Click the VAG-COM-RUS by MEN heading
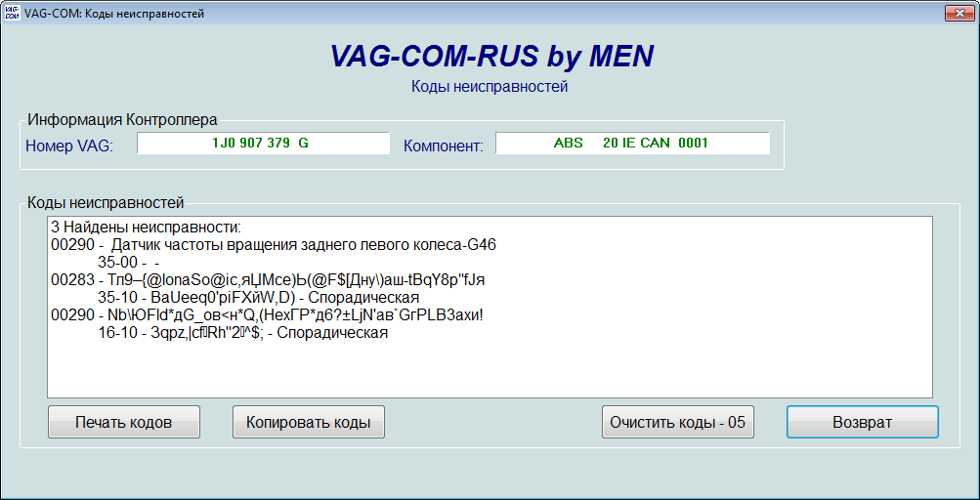The image size is (980, 500). pyautogui.click(x=491, y=57)
